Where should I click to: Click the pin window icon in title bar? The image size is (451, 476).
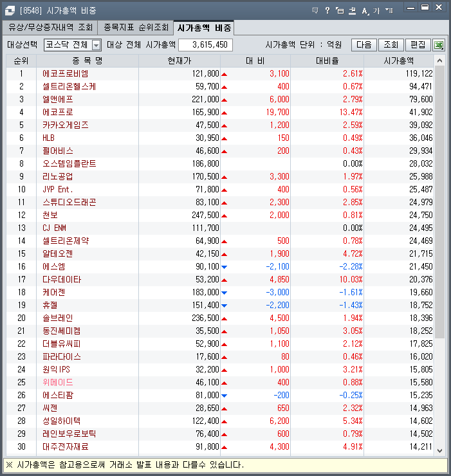point(352,11)
